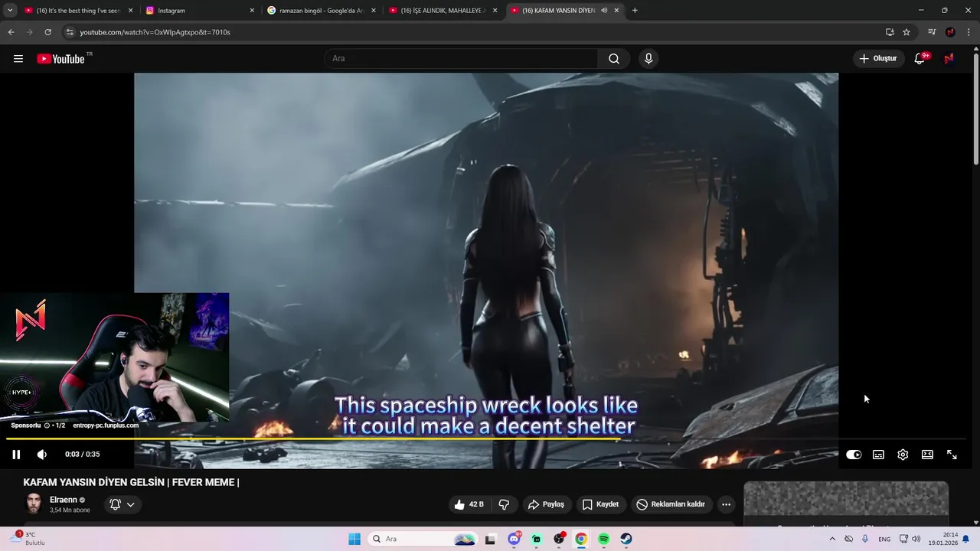Open OBS Studio from the taskbar

point(560,540)
